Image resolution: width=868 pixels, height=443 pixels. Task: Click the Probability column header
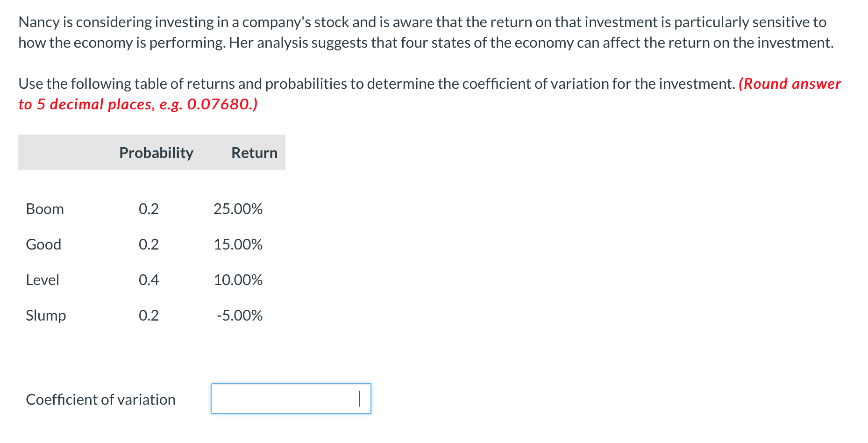(156, 153)
